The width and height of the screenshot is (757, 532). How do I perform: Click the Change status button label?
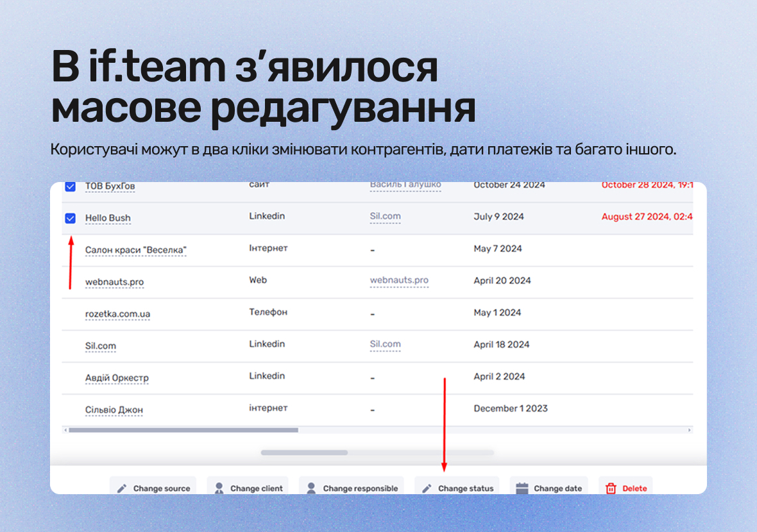pyautogui.click(x=466, y=488)
